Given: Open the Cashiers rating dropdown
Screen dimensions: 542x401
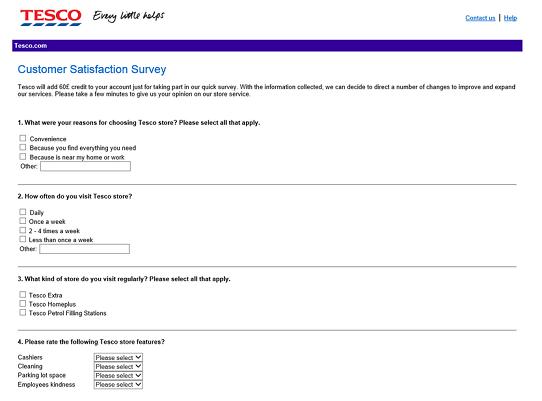Looking at the screenshot, I should (x=118, y=357).
